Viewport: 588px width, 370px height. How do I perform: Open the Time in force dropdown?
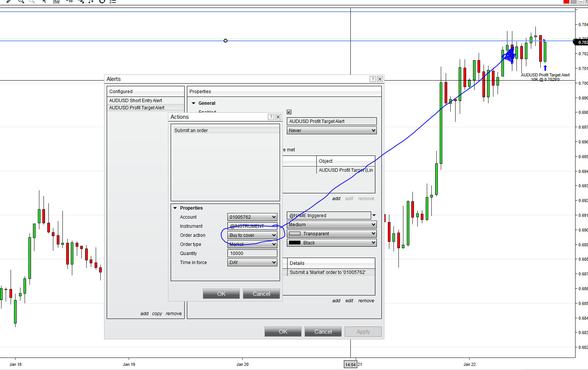pyautogui.click(x=252, y=263)
